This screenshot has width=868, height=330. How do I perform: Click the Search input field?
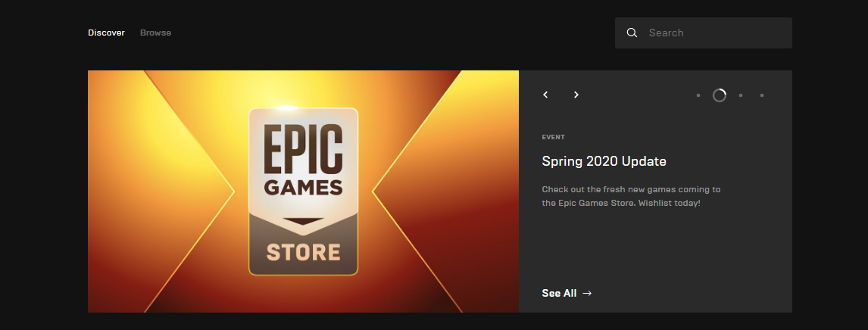(703, 33)
